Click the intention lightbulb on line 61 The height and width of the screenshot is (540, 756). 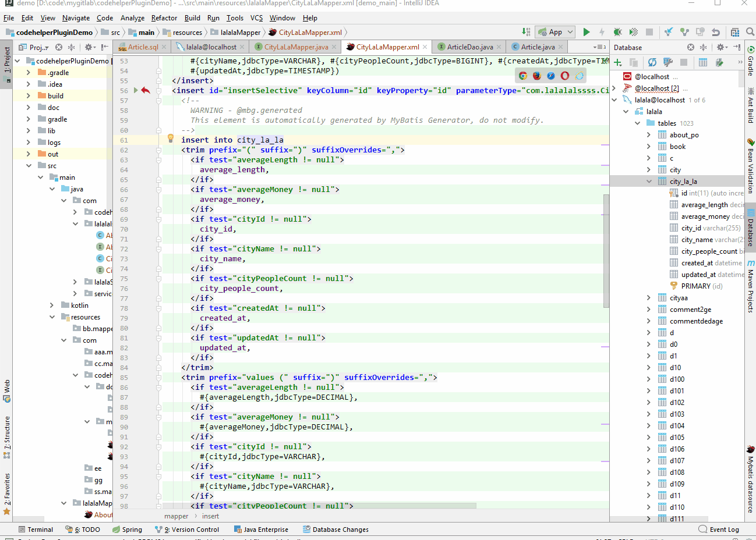171,138
